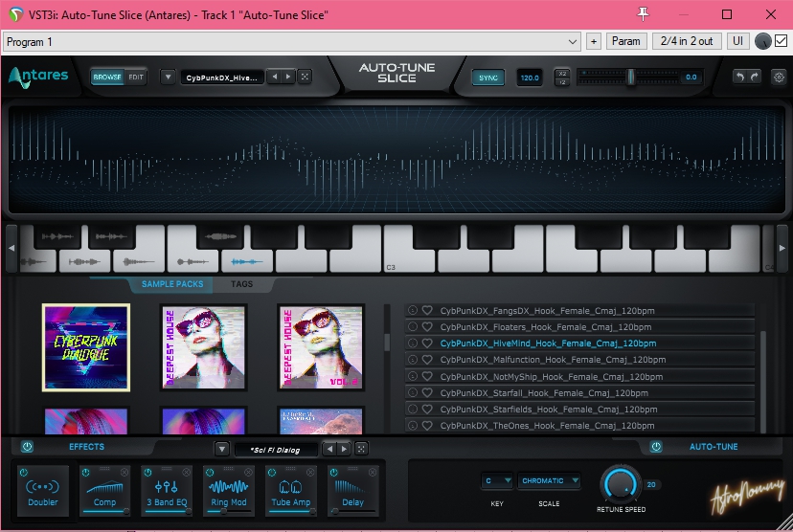Remove the Comp effect module
The width and height of the screenshot is (793, 532).
click(125, 472)
